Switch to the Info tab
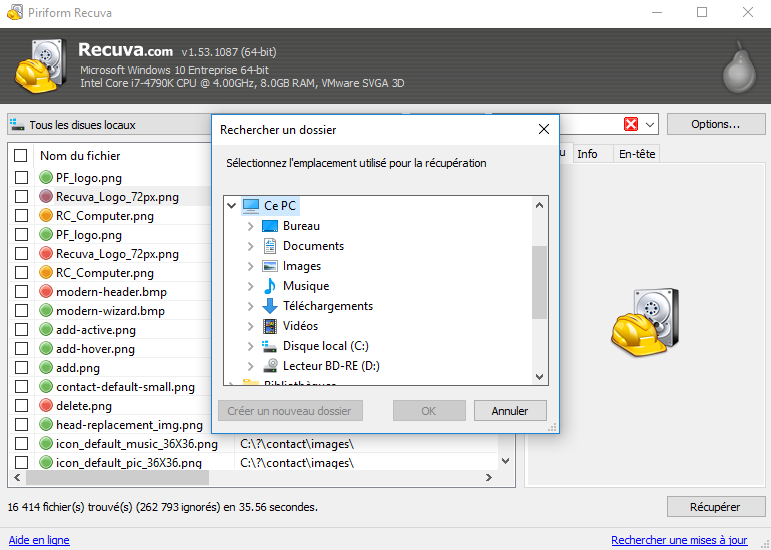Screen dimensions: 771x550 point(587,154)
